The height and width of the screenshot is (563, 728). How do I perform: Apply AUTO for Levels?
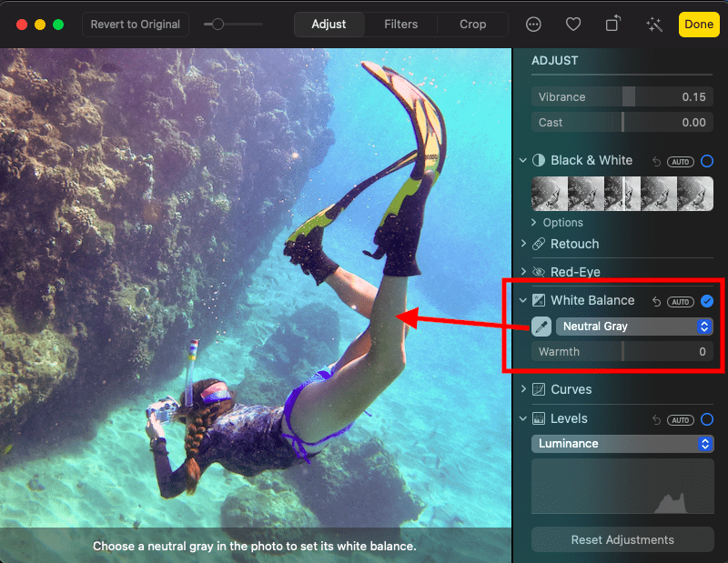tap(680, 420)
